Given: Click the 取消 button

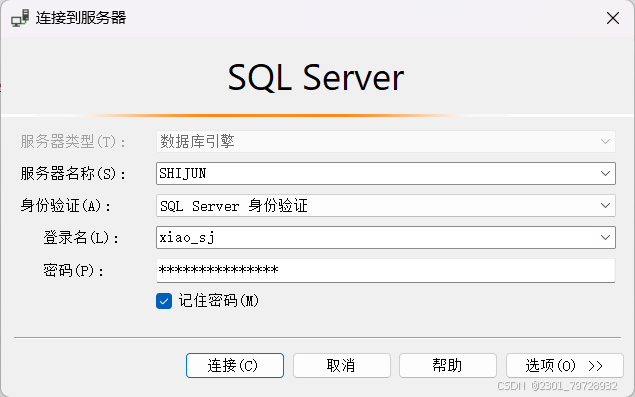Looking at the screenshot, I should click(342, 365).
